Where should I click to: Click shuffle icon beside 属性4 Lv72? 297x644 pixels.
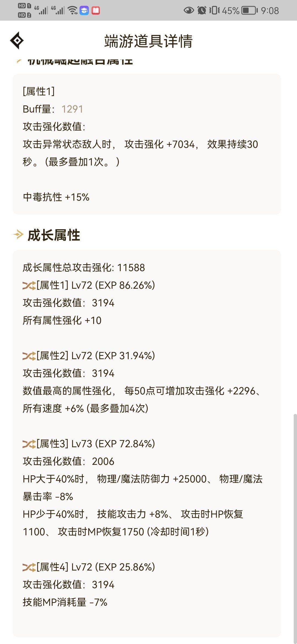click(29, 567)
